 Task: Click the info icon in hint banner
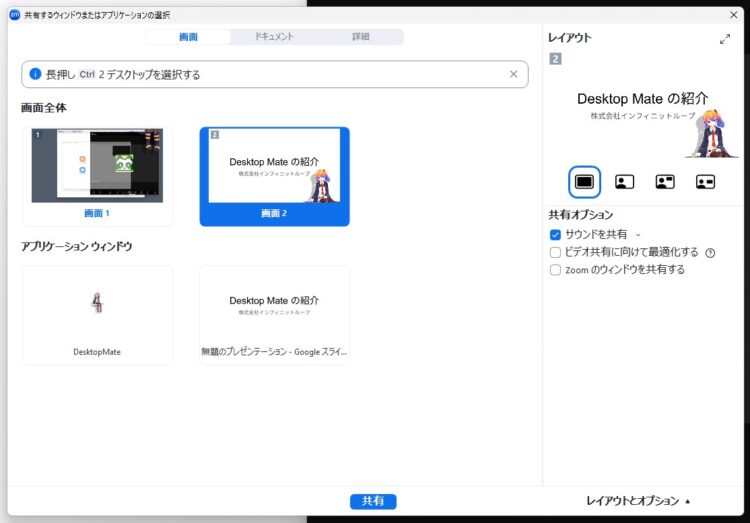click(35, 74)
